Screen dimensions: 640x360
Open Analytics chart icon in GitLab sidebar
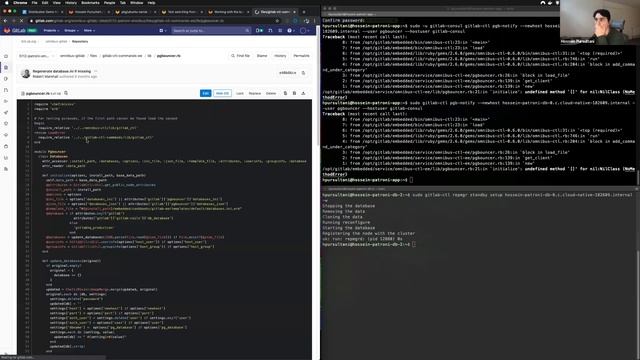click(x=6, y=158)
